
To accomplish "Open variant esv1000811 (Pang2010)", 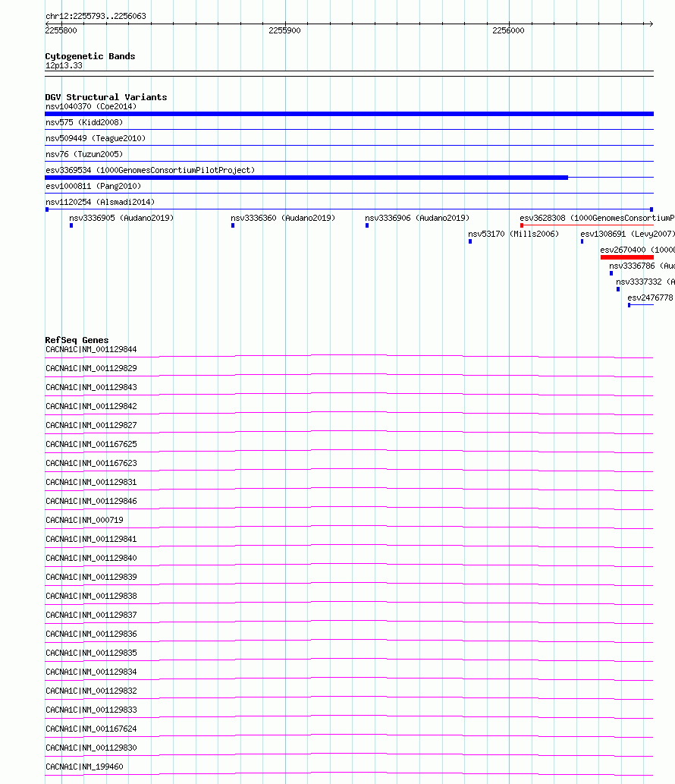I will 93,187.
